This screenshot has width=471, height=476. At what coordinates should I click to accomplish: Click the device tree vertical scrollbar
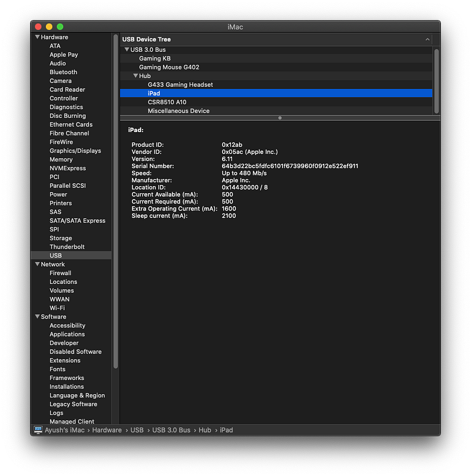pos(436,81)
